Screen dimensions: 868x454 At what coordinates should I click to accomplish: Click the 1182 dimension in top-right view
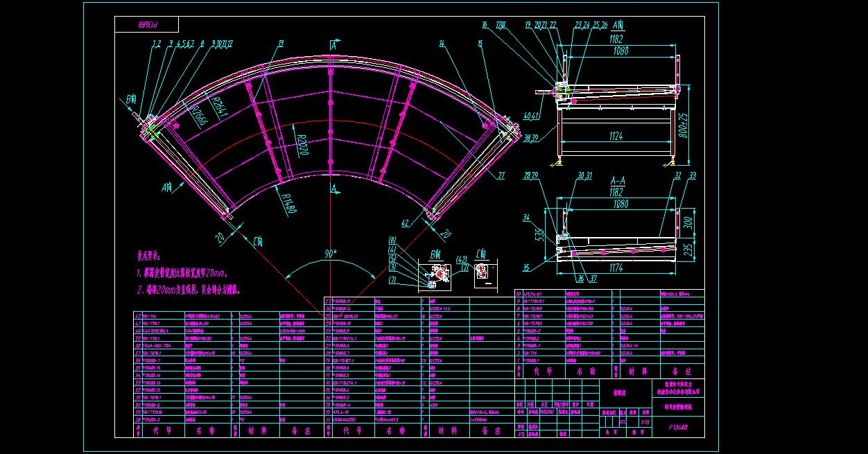[x=616, y=41]
